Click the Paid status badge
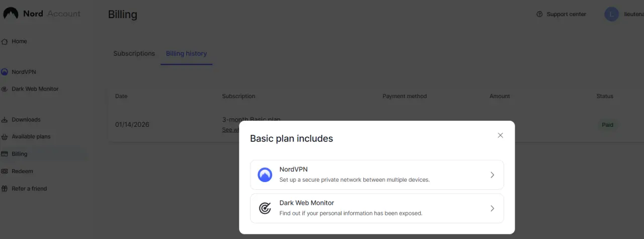This screenshot has width=644, height=239. click(608, 125)
